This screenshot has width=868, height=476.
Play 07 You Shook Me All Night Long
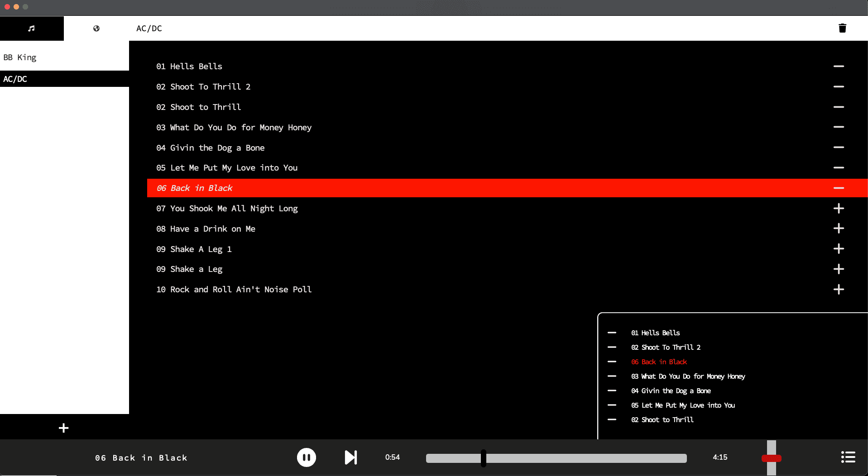[x=227, y=209]
